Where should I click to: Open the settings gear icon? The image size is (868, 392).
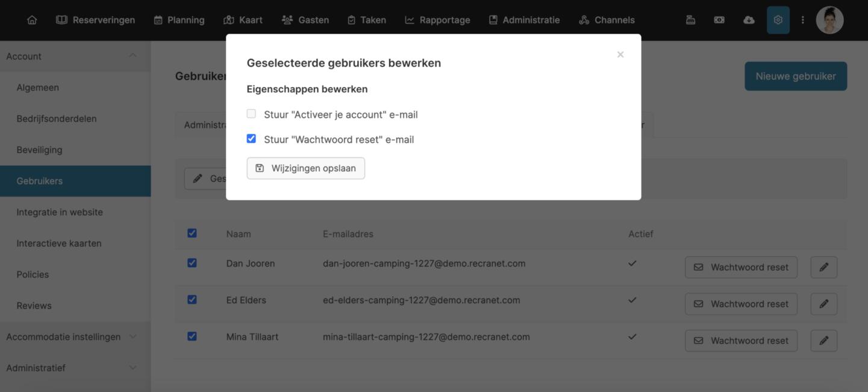click(x=778, y=20)
